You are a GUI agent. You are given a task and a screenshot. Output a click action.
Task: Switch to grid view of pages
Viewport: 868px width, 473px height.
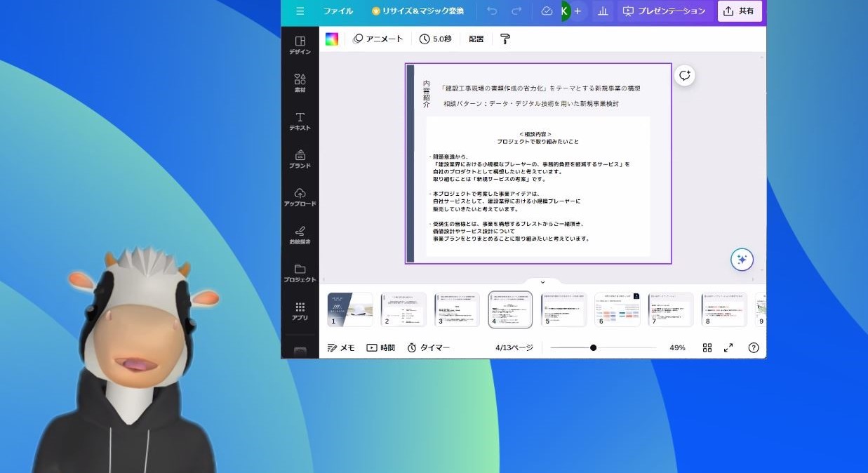(x=707, y=348)
